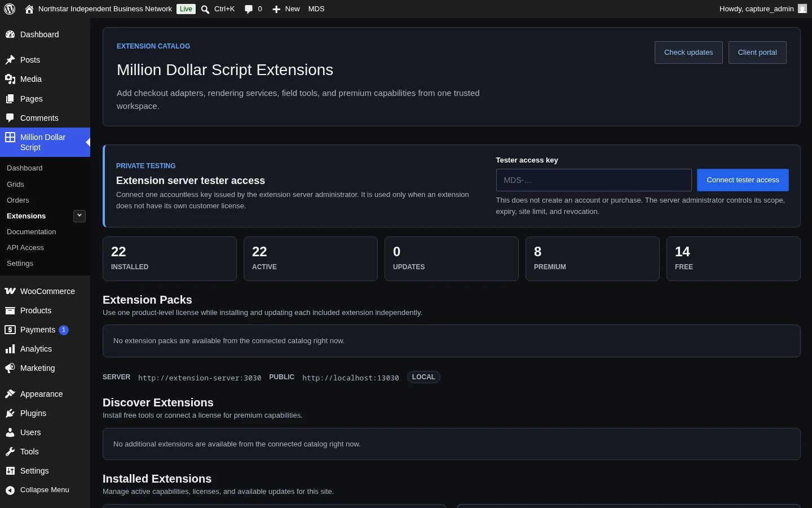Click the Payments dollar icon
812x508 pixels.
coord(10,330)
